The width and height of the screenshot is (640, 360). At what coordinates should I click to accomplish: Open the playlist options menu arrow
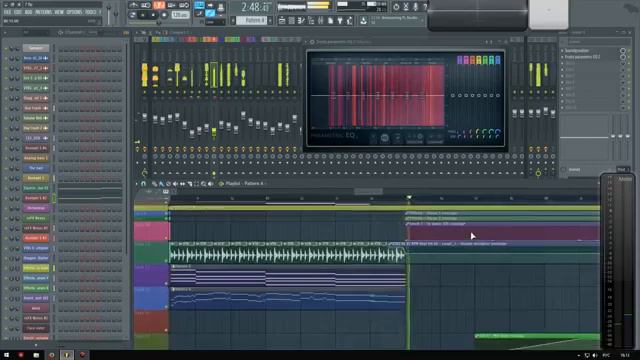point(137,184)
